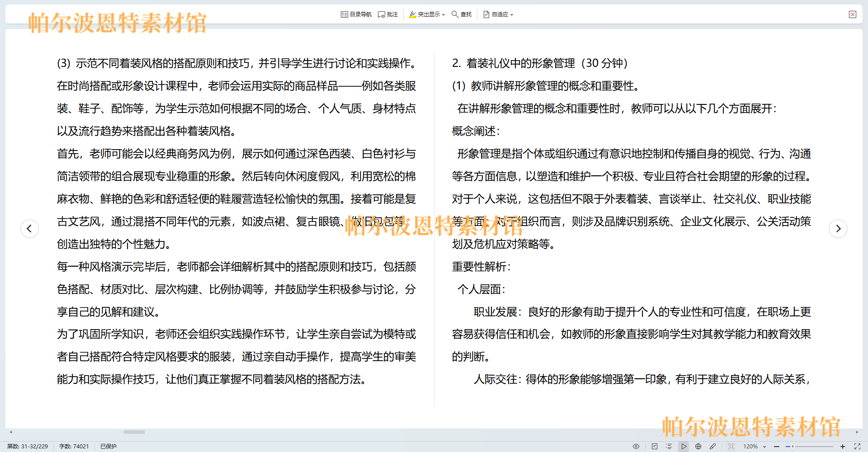Click the 查找 search button
868x452 pixels.
[462, 14]
